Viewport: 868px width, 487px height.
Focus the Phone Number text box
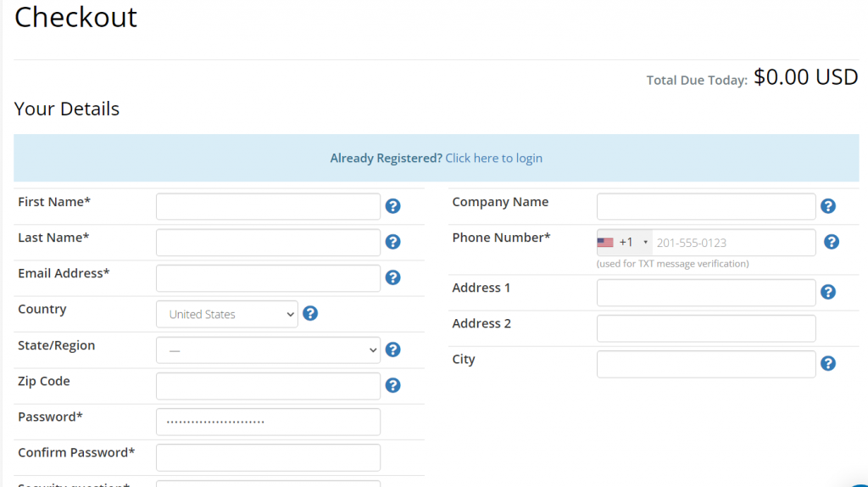pos(733,243)
